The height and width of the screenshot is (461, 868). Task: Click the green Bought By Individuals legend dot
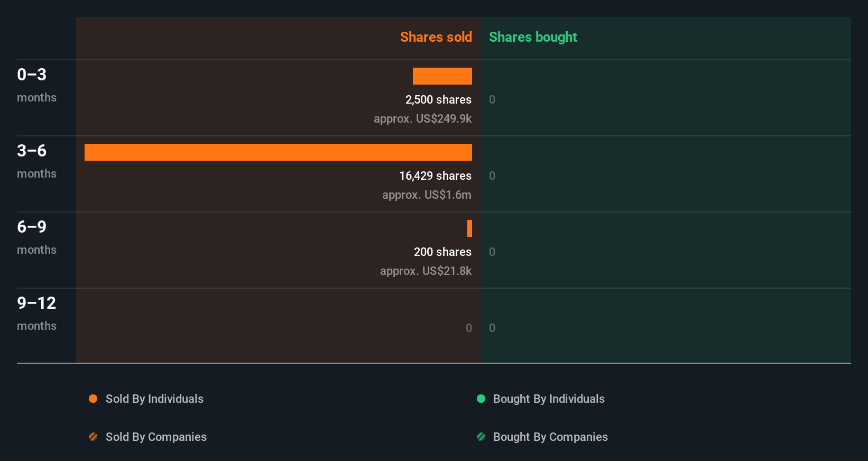pyautogui.click(x=481, y=399)
